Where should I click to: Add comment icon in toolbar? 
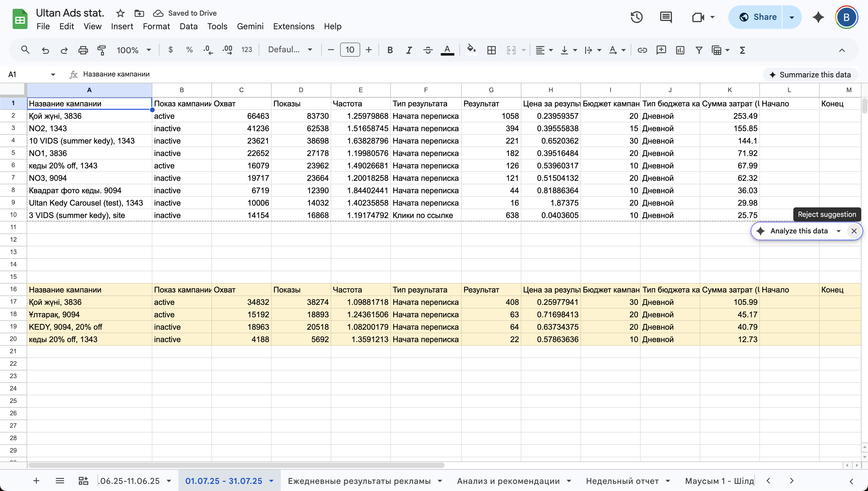[661, 50]
